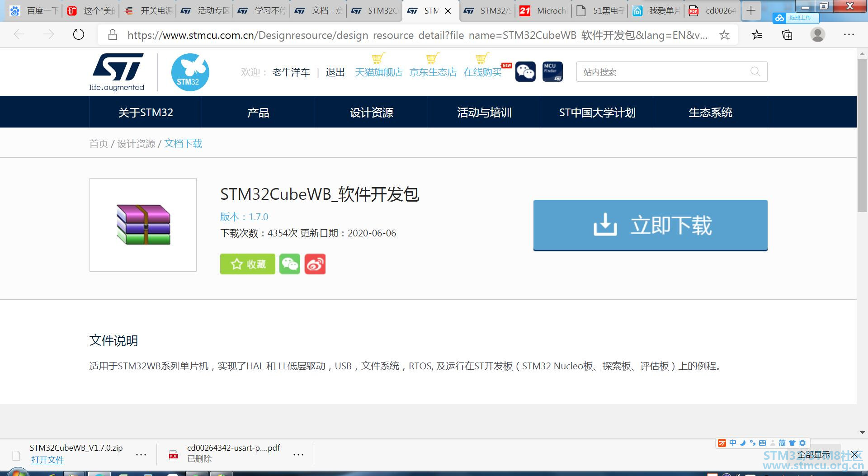
Task: Open the browser profile avatar
Action: tap(817, 34)
